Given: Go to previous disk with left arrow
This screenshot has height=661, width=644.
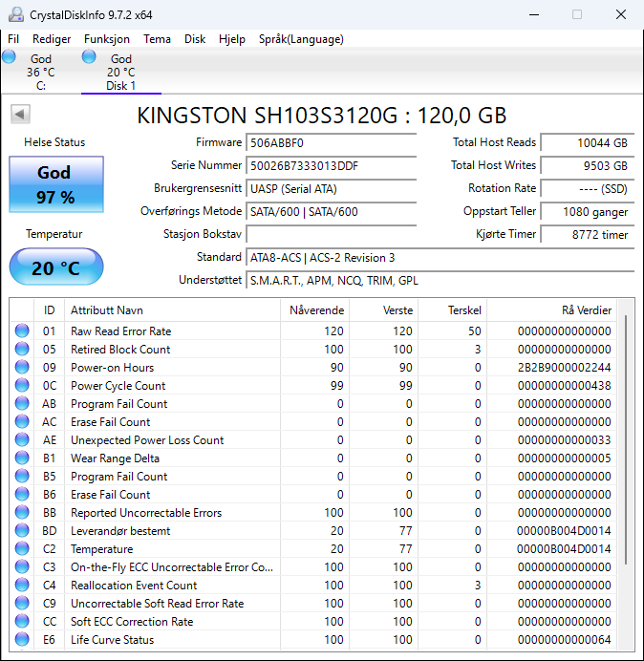Looking at the screenshot, I should point(20,114).
